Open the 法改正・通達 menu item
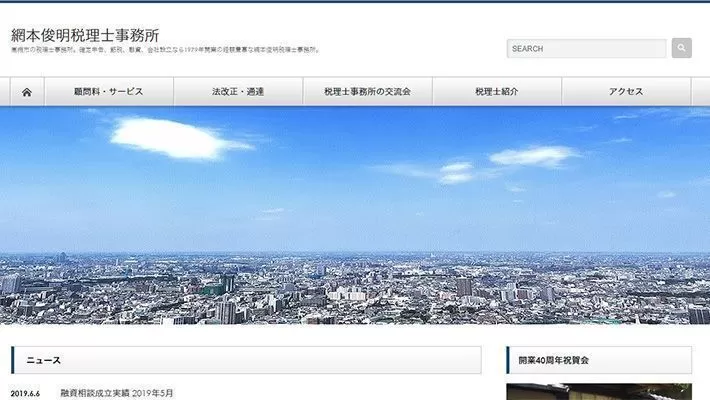This screenshot has width=710, height=400. [238, 92]
